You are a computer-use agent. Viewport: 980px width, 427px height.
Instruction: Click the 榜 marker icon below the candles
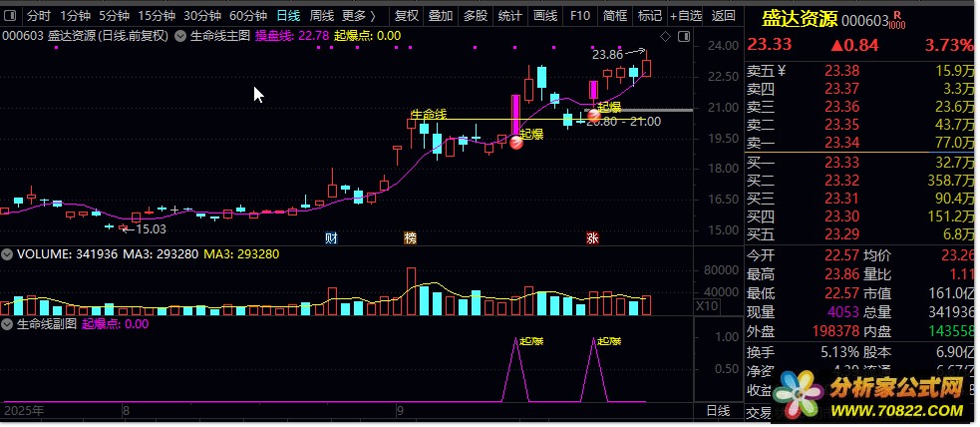pos(410,237)
